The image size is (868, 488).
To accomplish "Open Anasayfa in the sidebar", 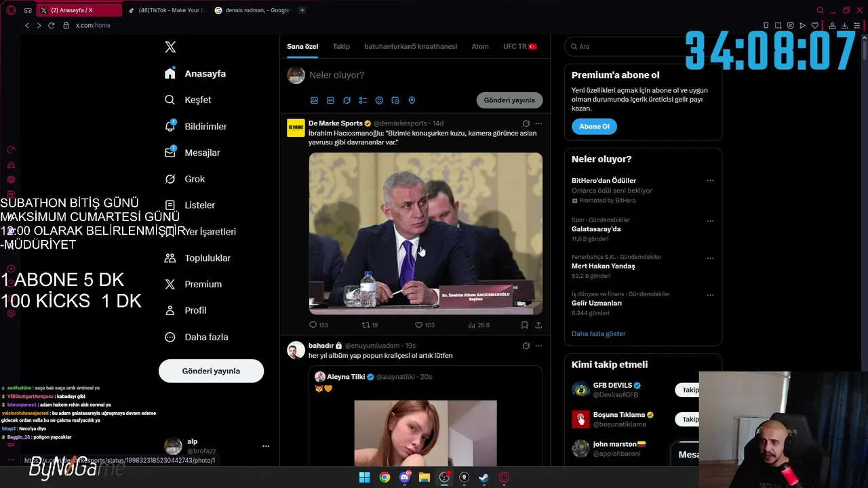I will tap(195, 73).
